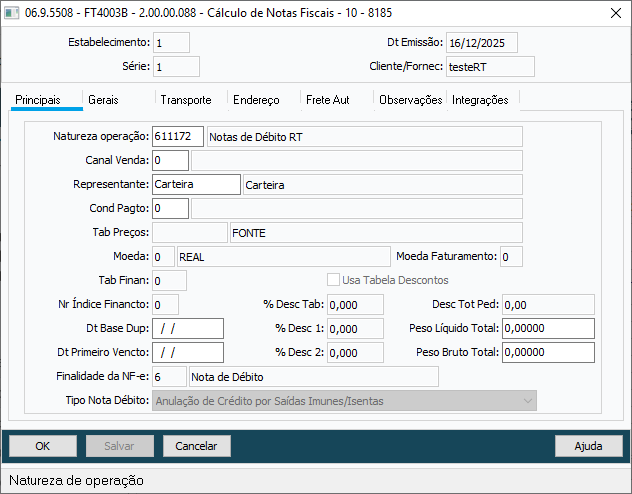This screenshot has height=494, width=632.
Task: Click the Canal Venda input field
Action: tap(170, 160)
